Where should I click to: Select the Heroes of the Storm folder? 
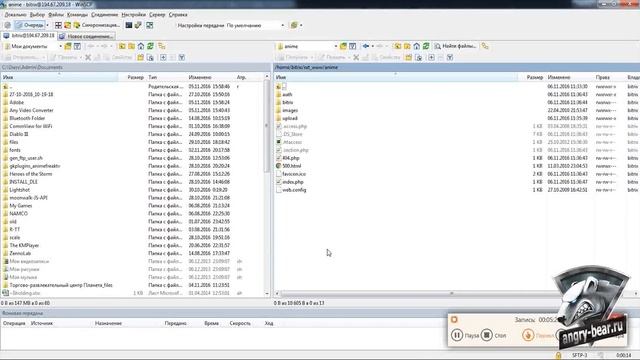click(x=31, y=174)
